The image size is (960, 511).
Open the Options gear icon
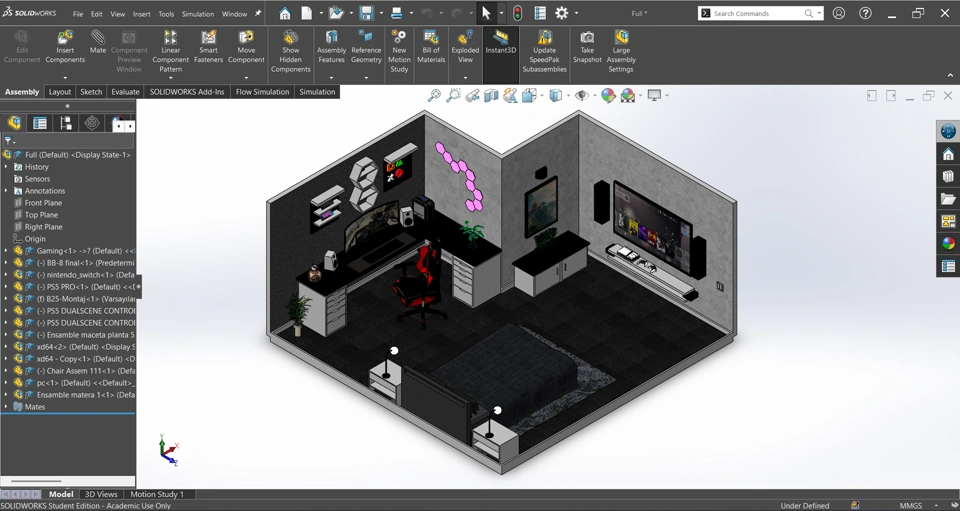tap(561, 13)
